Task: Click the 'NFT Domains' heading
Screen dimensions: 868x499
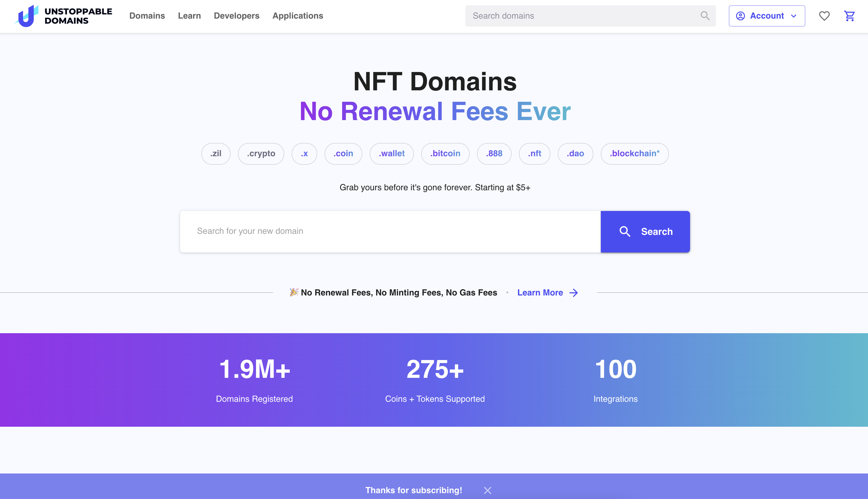Action: pos(435,82)
